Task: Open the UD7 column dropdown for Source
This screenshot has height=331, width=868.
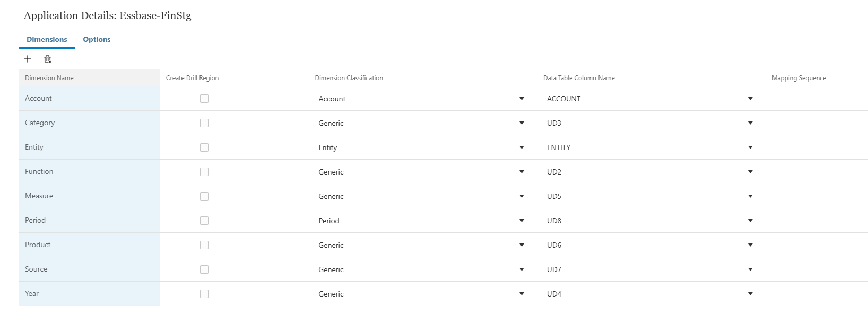Action: (x=750, y=269)
